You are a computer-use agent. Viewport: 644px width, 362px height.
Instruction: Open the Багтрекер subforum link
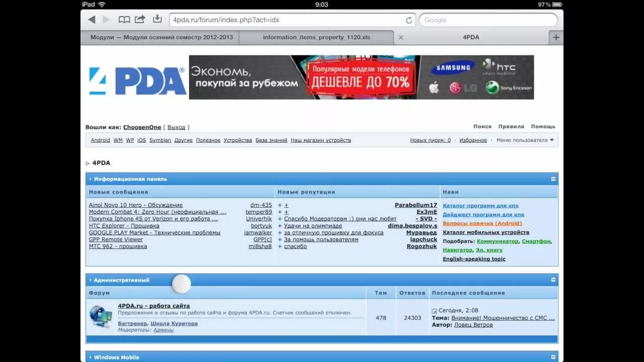[x=133, y=323]
